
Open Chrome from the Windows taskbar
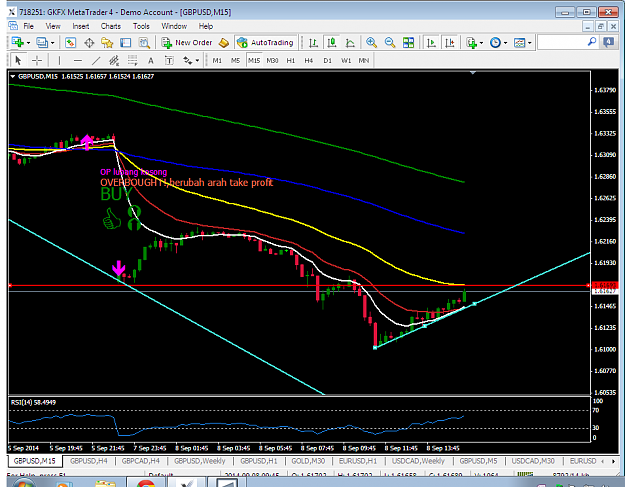pyautogui.click(x=145, y=483)
